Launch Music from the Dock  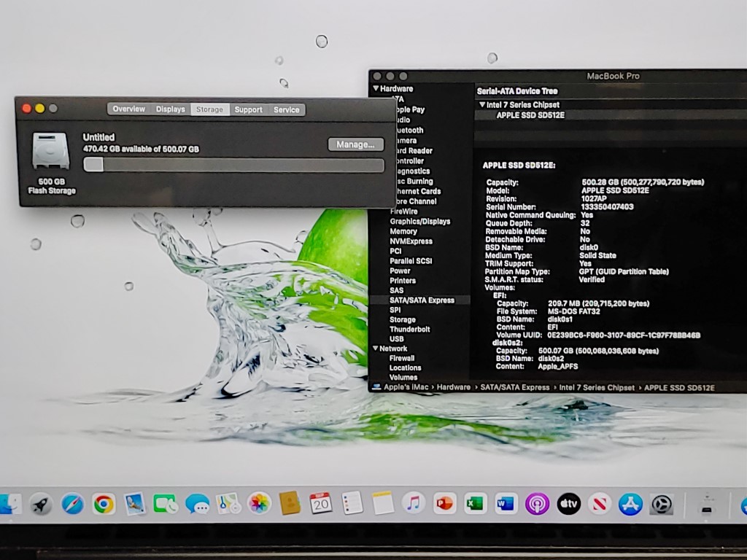tap(414, 503)
